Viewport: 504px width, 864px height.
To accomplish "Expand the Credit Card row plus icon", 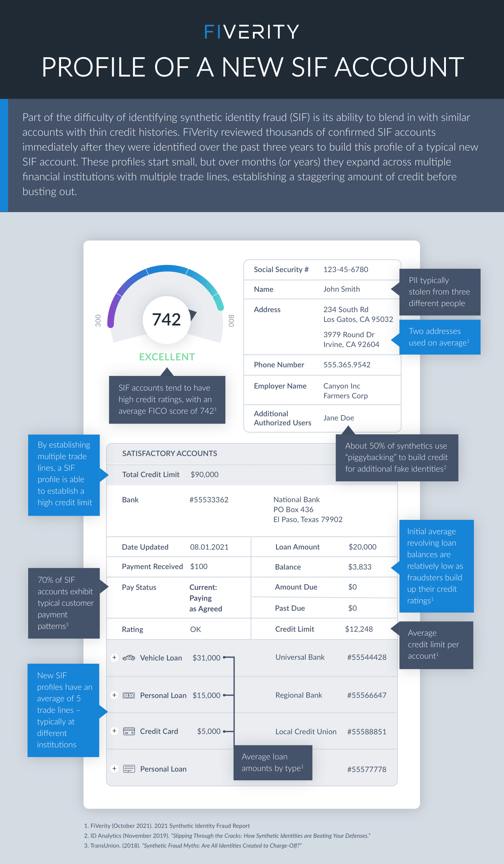I will [114, 731].
